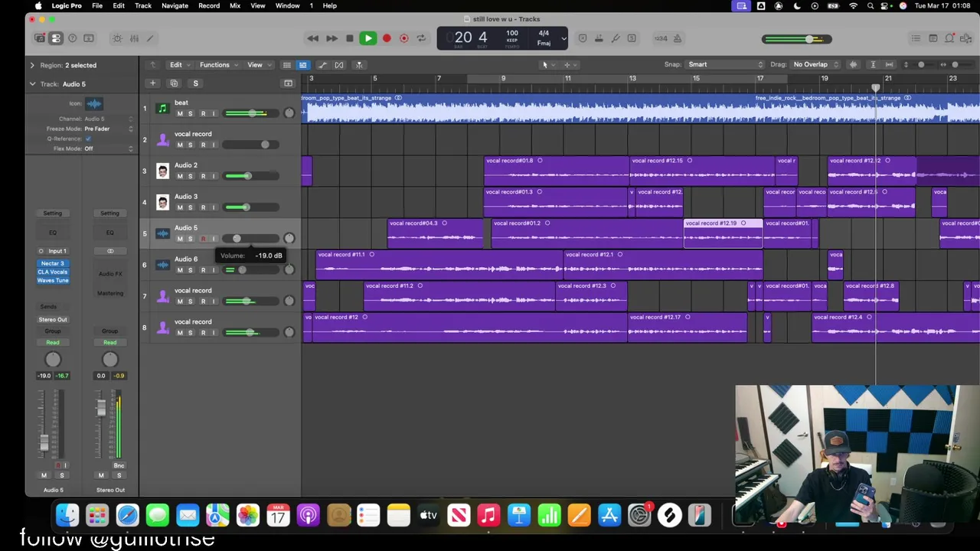Open the File menu

coord(97,5)
